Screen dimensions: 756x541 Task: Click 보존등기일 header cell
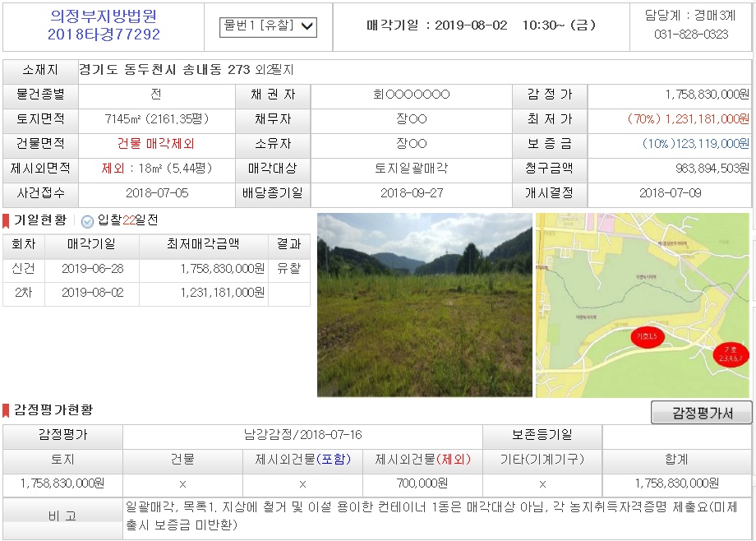pos(542,435)
